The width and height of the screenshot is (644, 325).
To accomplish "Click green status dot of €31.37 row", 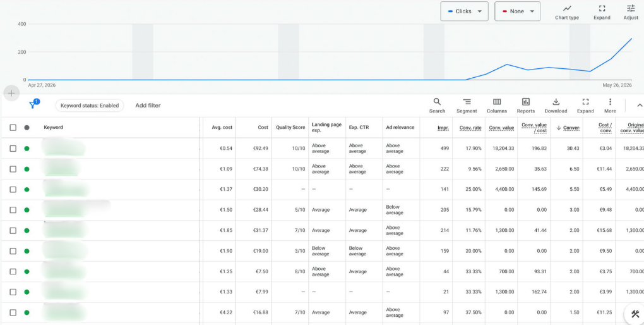I will click(27, 230).
